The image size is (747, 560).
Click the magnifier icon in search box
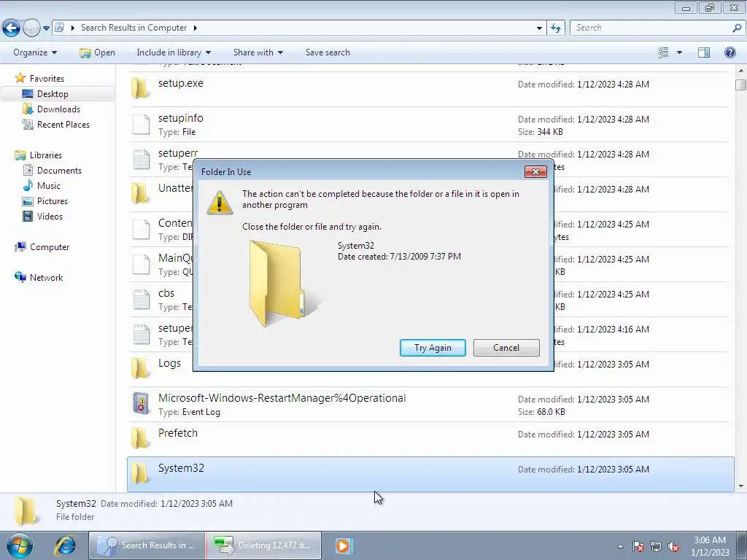coord(737,28)
